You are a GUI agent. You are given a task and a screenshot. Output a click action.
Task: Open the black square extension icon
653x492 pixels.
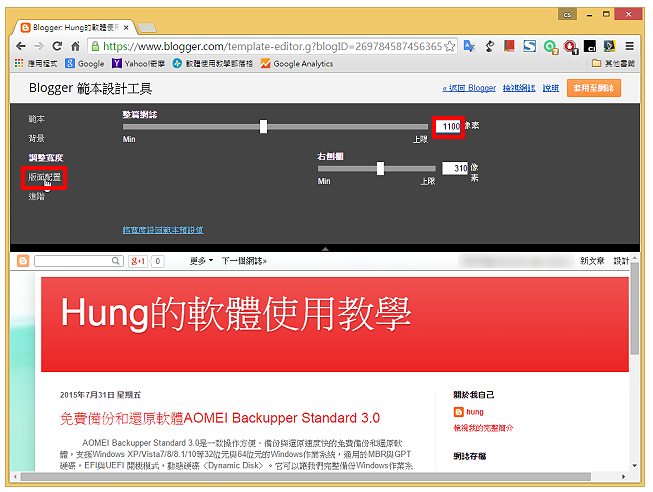tap(590, 46)
